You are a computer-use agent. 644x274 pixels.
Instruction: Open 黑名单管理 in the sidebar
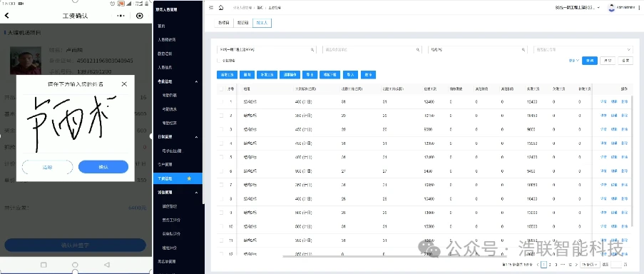(167, 261)
